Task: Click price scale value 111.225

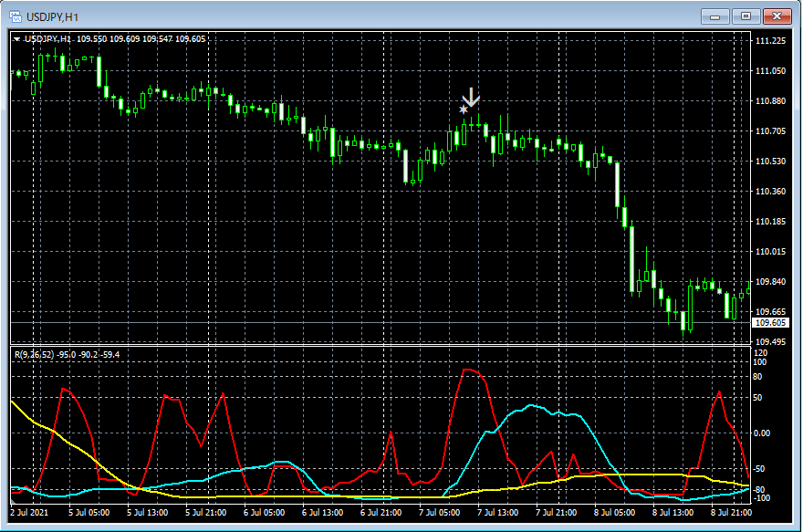Action: coord(771,41)
